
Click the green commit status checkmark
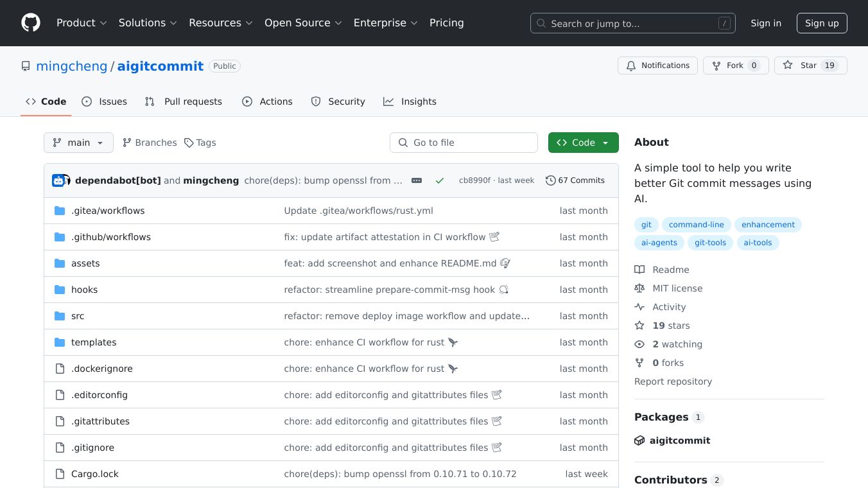tap(440, 180)
